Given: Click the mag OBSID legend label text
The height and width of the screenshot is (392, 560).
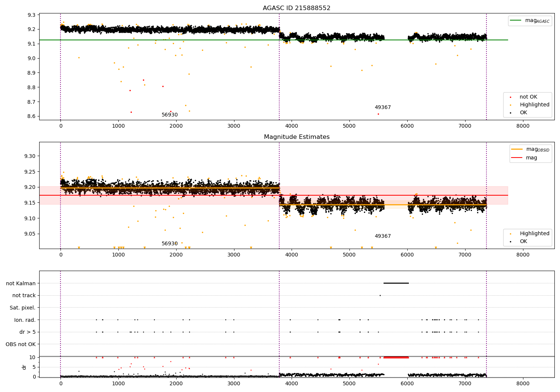Looking at the screenshot, I should point(538,150).
